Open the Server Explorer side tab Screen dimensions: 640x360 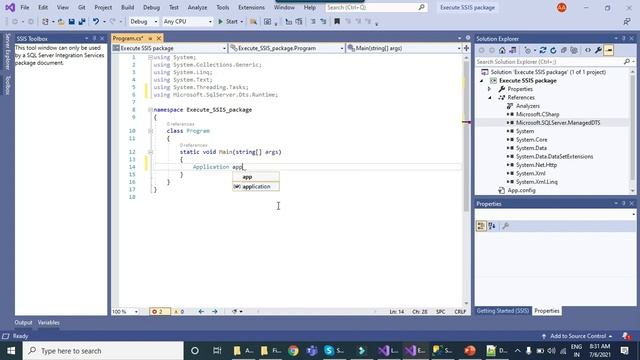[7, 52]
